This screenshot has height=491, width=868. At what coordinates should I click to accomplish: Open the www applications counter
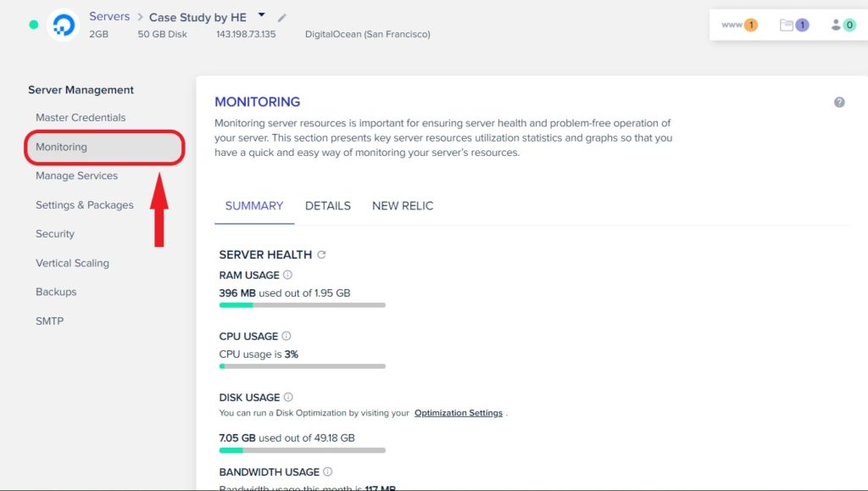(x=739, y=25)
